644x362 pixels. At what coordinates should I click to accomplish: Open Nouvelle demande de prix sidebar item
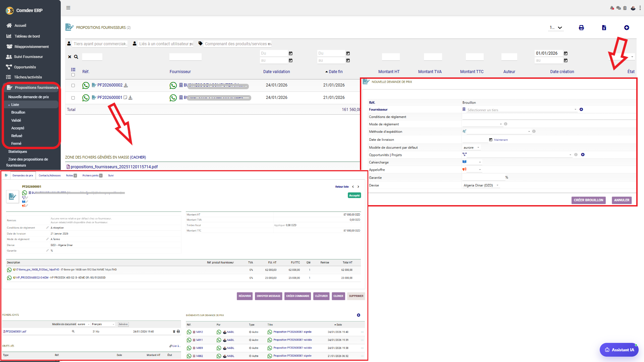29,97
